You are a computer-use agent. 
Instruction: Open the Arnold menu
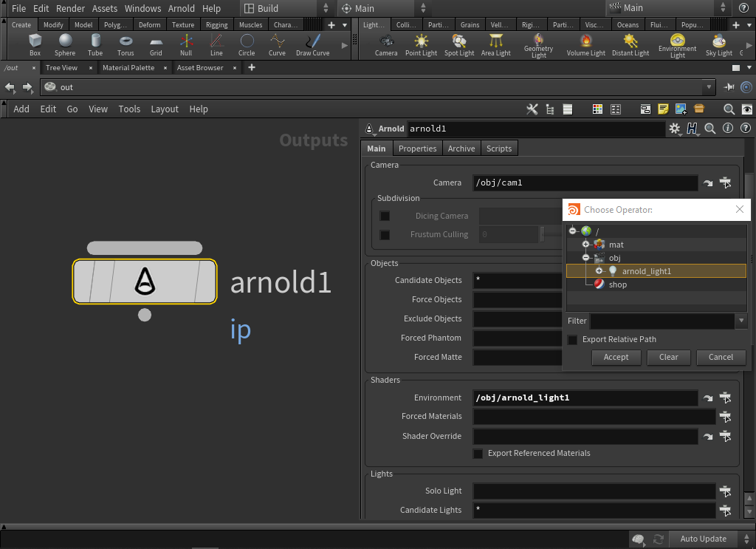tap(182, 8)
